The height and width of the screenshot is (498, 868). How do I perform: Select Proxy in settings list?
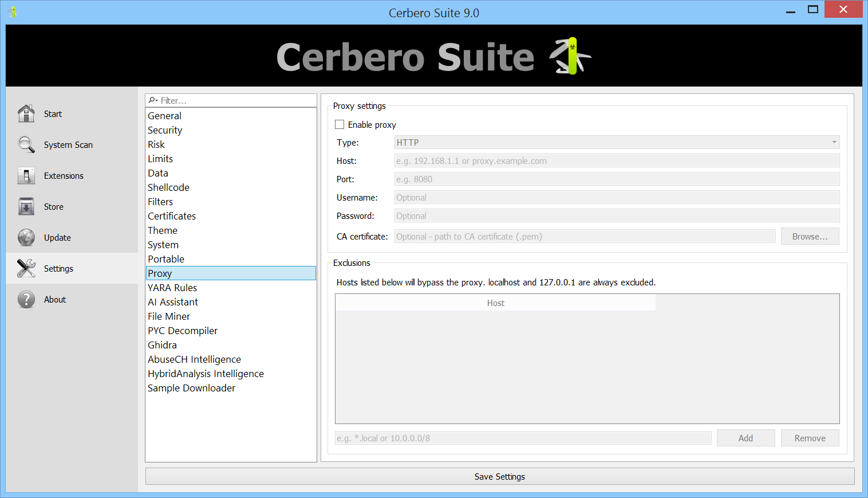pyautogui.click(x=231, y=273)
